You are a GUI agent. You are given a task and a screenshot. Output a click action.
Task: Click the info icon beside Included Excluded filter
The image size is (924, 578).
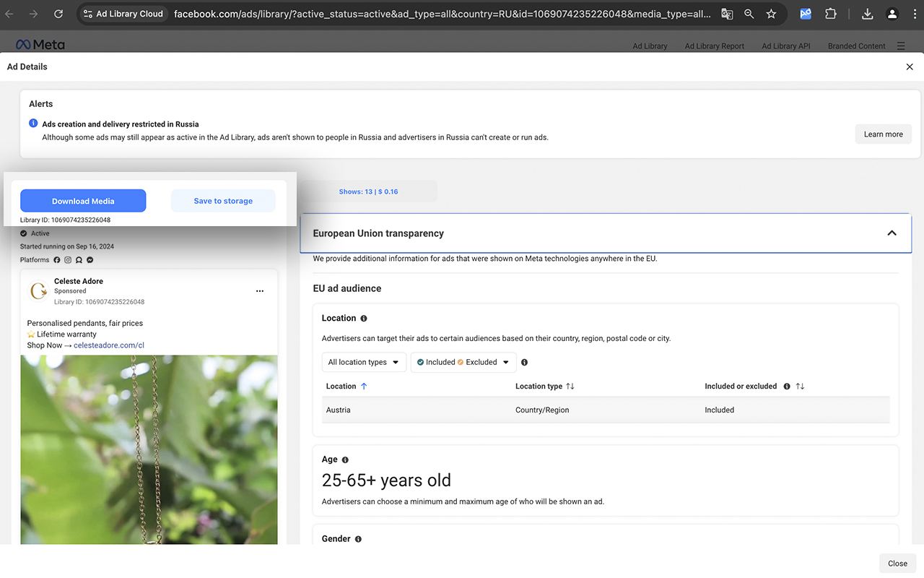[524, 363]
